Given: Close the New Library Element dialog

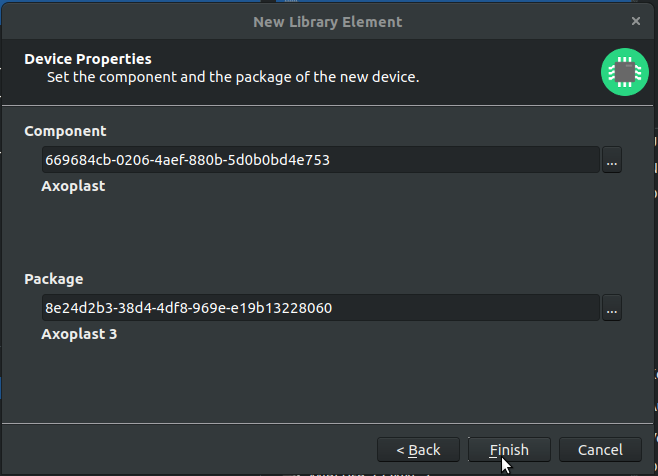Looking at the screenshot, I should tap(636, 21).
